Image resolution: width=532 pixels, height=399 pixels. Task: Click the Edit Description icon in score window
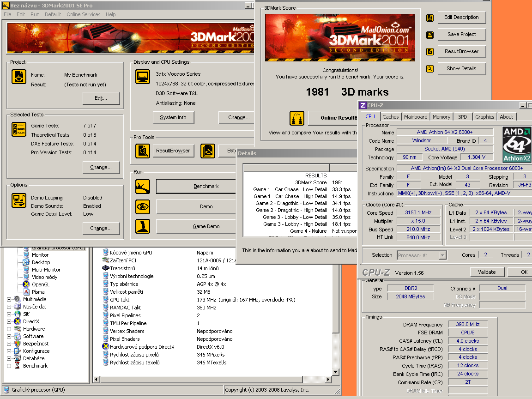click(x=430, y=18)
